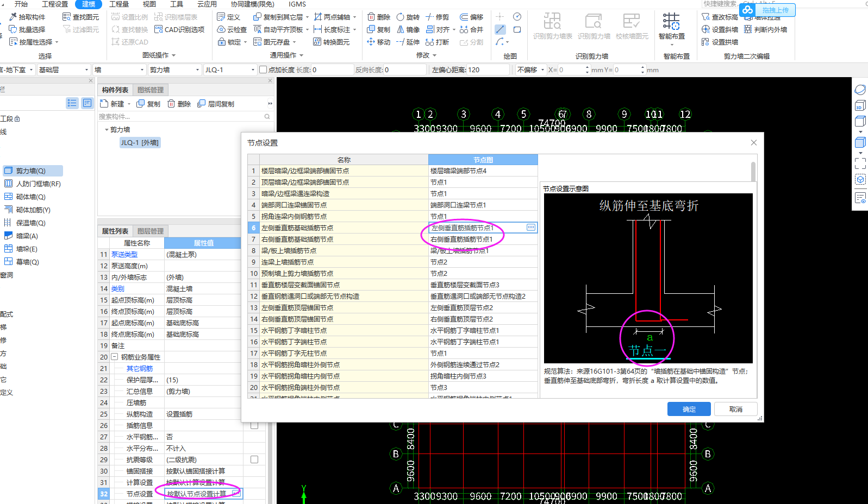Select the 拾取构件 pick component tool
Screen dimensions: 868x504
[27, 17]
